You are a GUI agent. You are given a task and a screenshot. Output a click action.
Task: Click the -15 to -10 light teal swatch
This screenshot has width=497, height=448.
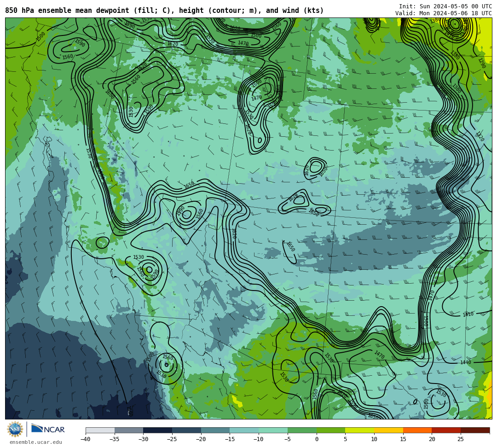point(244,430)
